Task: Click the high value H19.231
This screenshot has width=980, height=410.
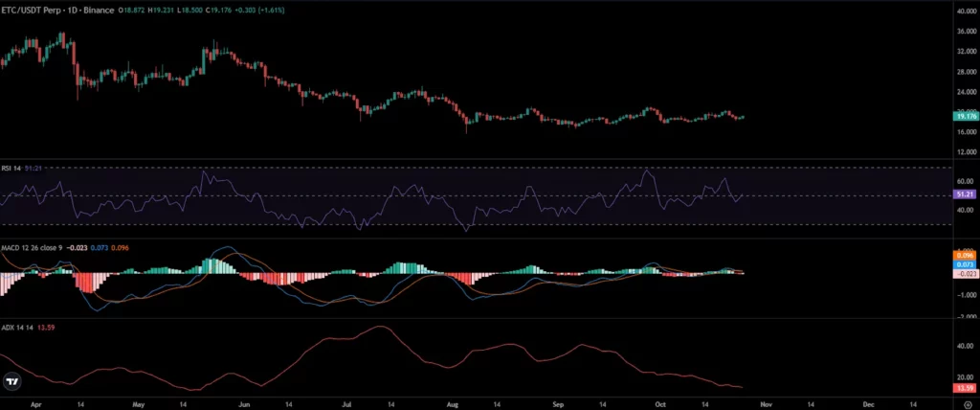Action: pos(161,11)
